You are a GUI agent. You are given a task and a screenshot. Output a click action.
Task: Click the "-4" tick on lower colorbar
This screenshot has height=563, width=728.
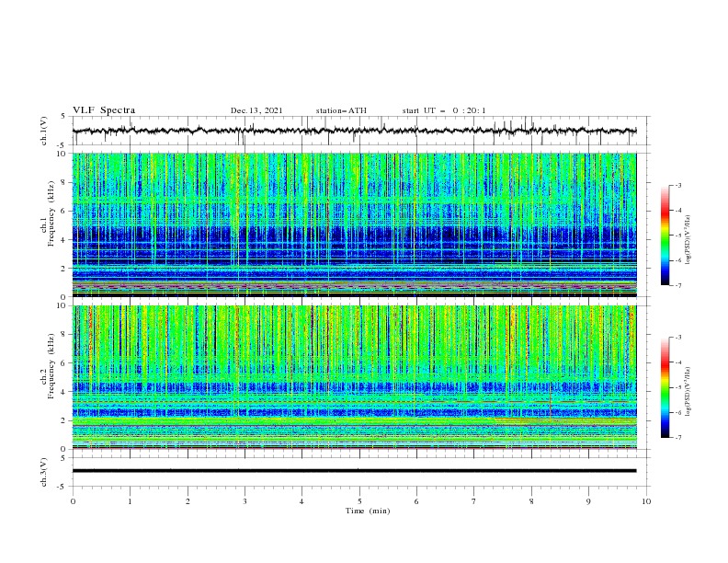(x=677, y=362)
